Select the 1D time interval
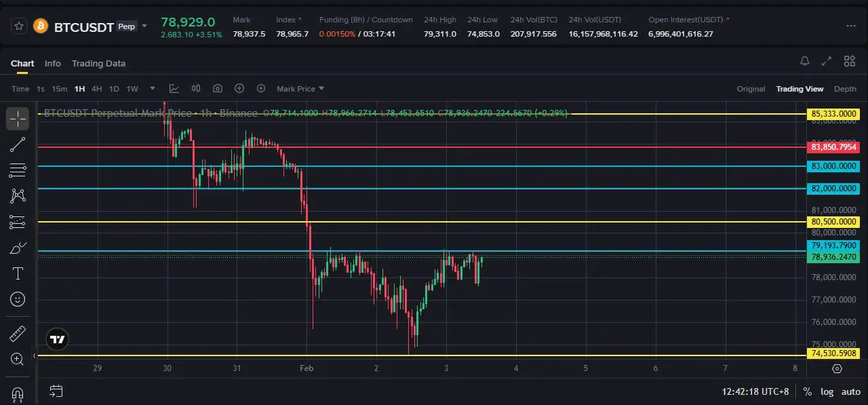Viewport: 868px width, 405px height. [x=114, y=89]
